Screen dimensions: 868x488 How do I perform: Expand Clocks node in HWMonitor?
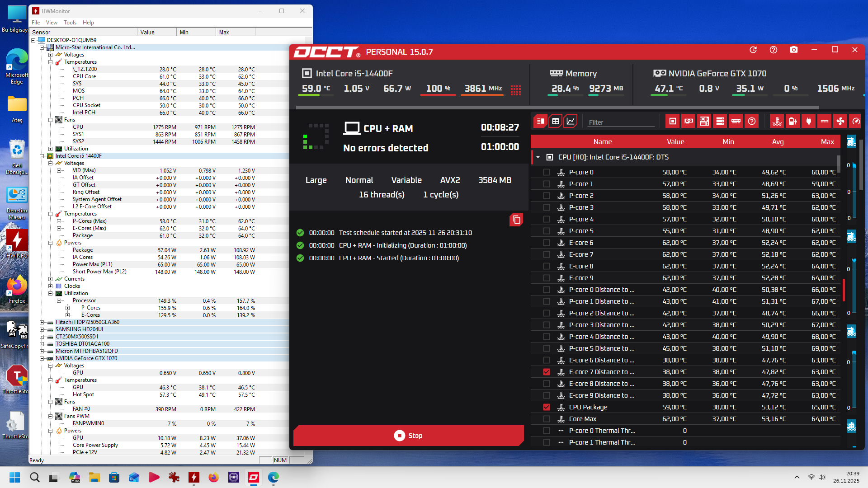(x=51, y=286)
